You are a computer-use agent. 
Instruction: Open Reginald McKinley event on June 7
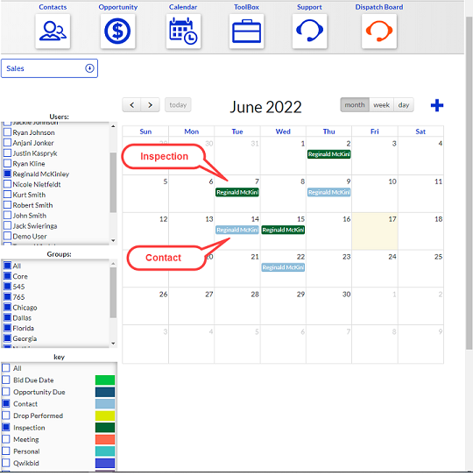coord(237,192)
